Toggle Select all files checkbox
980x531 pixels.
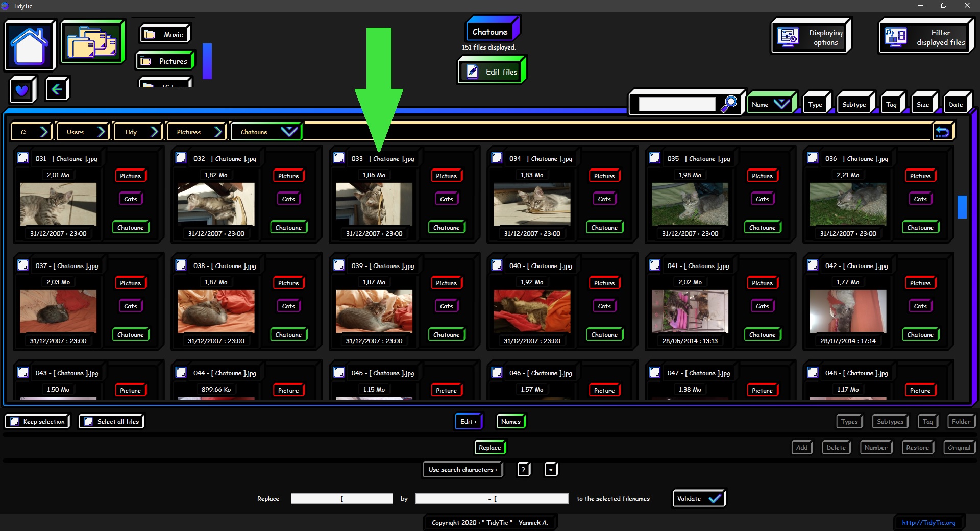88,421
